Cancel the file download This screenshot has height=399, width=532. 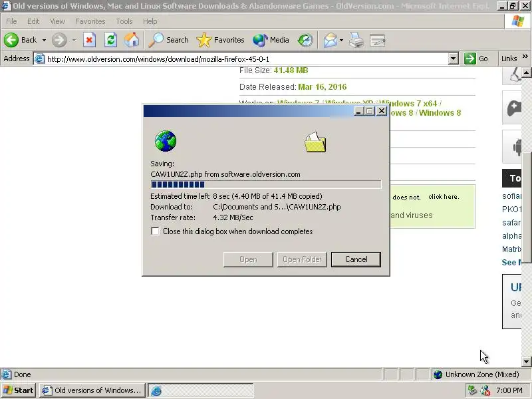(x=356, y=259)
